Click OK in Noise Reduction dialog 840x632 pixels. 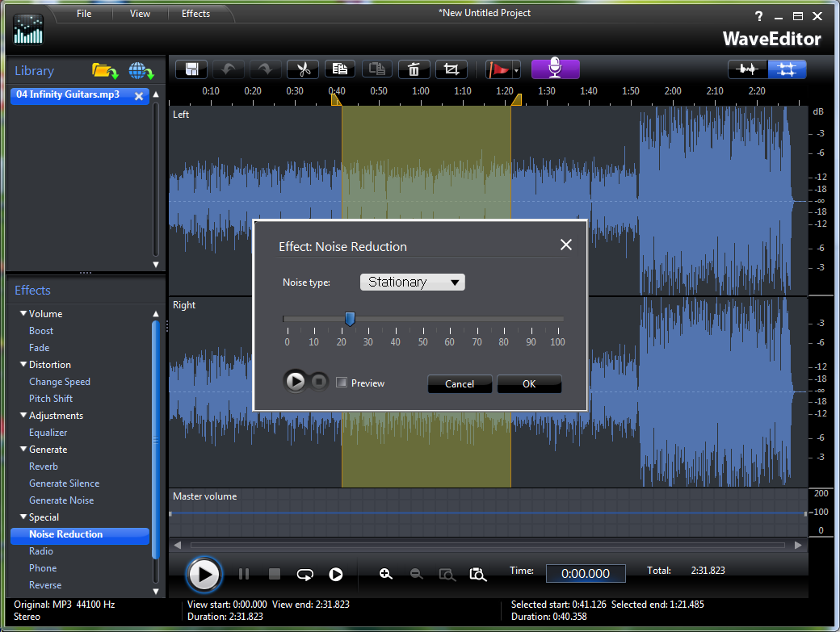(529, 383)
